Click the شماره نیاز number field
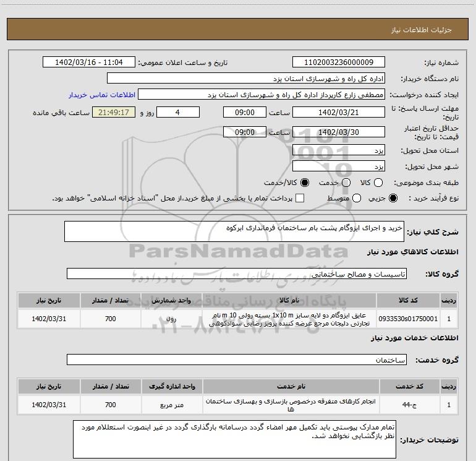Image resolution: width=476 pixels, height=461 pixels. tap(339, 62)
